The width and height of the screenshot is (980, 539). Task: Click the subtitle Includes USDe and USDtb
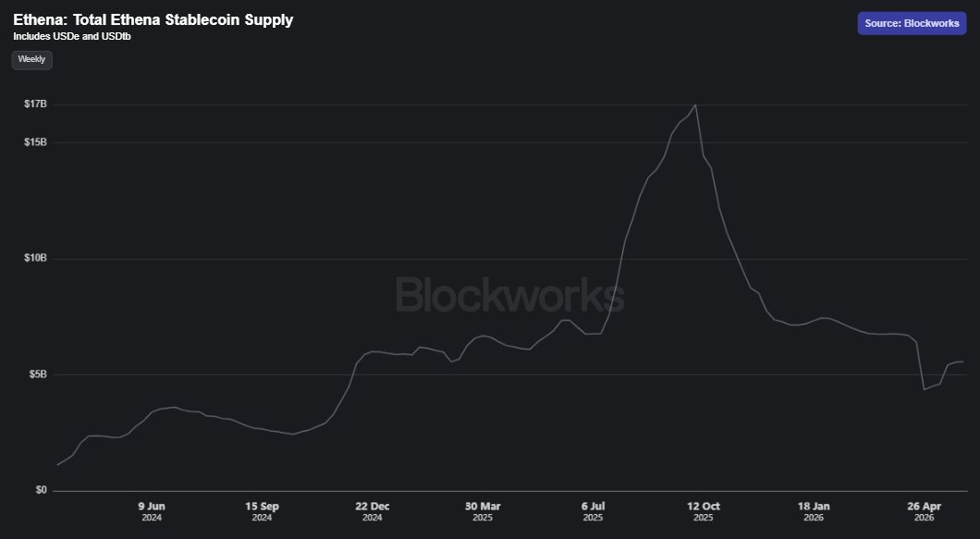coord(72,36)
